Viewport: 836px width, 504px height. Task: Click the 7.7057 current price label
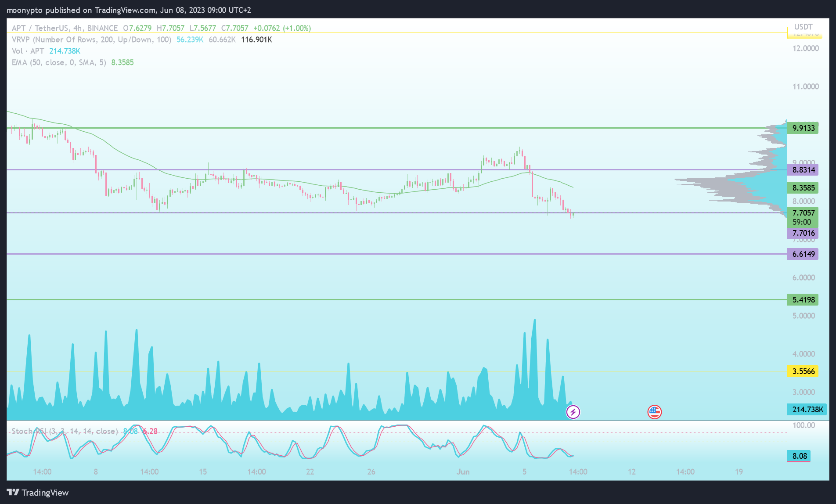tap(803, 212)
